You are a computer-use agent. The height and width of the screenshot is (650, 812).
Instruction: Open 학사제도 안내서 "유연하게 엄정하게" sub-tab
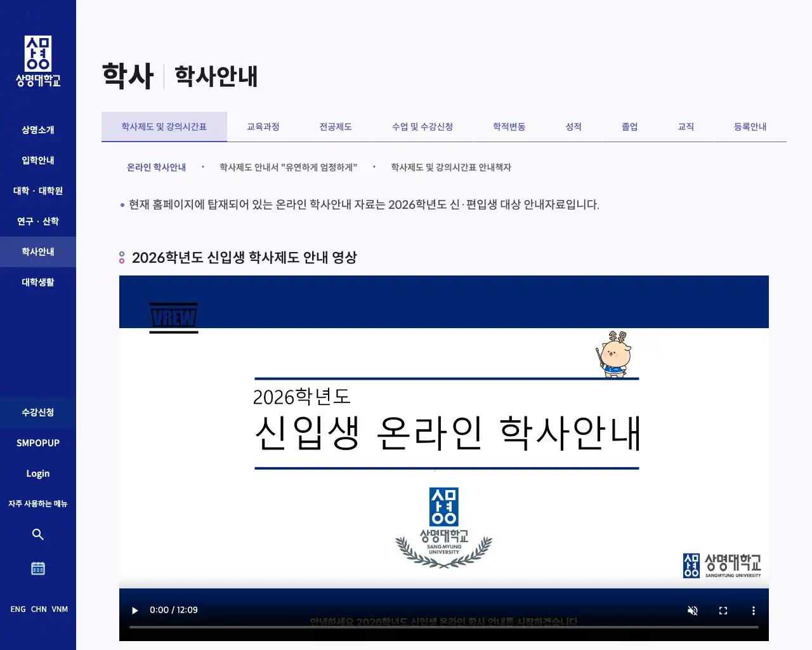click(289, 168)
